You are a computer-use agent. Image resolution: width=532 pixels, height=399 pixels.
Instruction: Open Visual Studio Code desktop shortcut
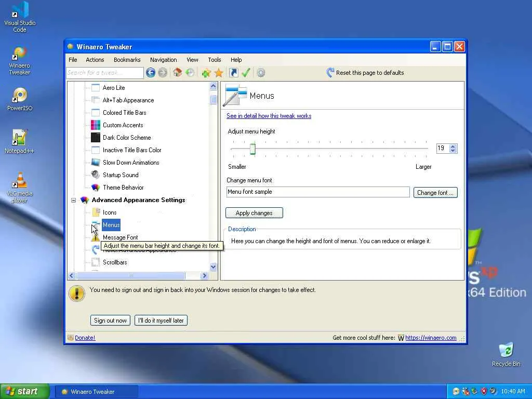click(x=20, y=17)
